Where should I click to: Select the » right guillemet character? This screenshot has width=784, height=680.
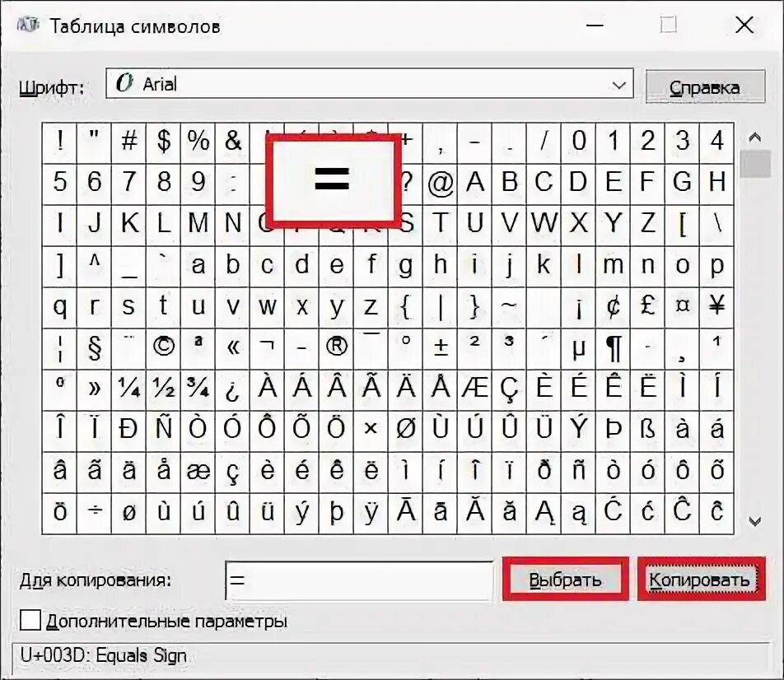(94, 390)
